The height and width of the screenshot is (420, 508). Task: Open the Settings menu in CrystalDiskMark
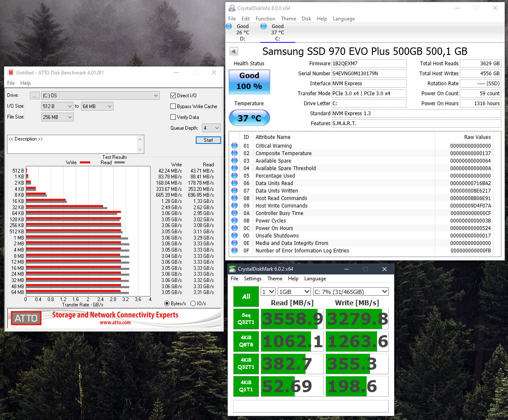pos(253,279)
